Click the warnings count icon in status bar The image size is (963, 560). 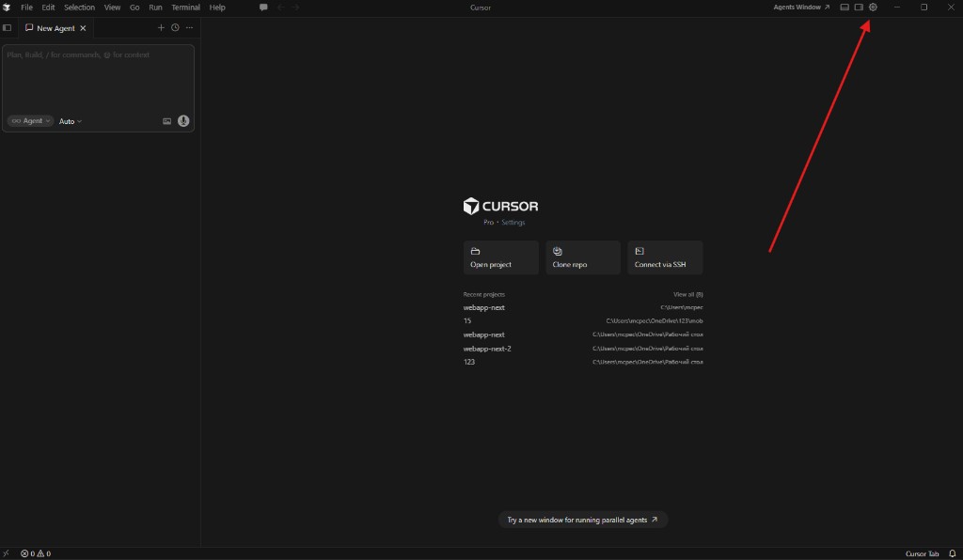pyautogui.click(x=43, y=553)
